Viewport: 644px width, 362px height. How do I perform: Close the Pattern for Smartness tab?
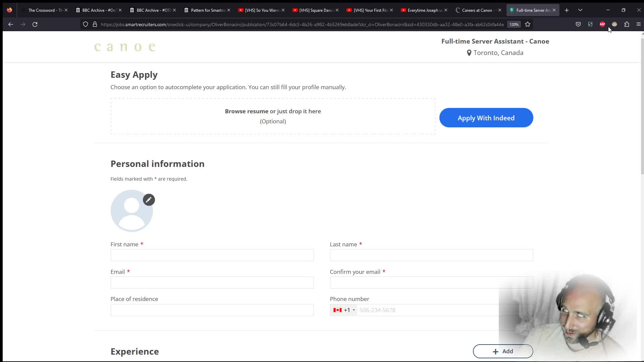[x=229, y=10]
